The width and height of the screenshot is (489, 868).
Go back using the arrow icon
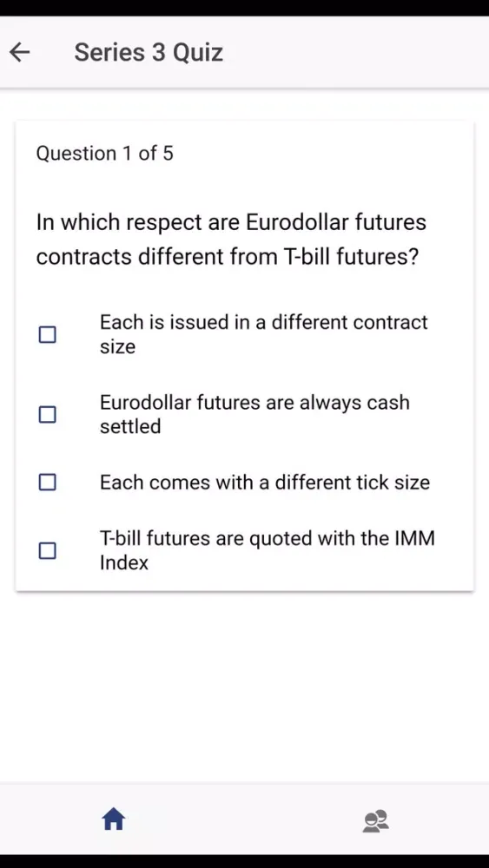click(x=20, y=53)
